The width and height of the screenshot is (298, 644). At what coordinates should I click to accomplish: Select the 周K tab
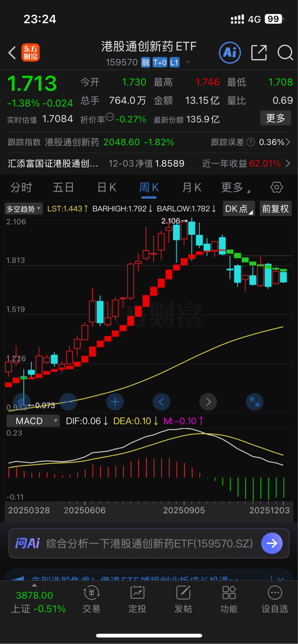pos(149,187)
